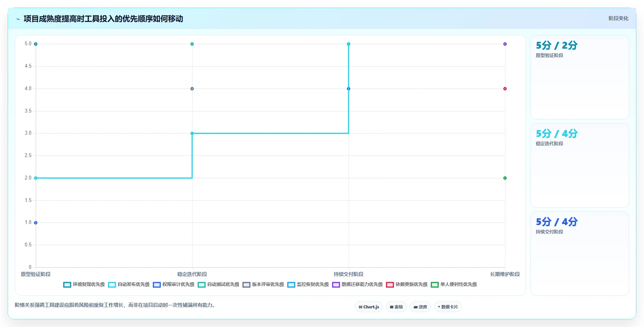The height and width of the screenshot is (327, 644).
Task: Click the y-axis tick label 2.5
Action: click(x=28, y=156)
